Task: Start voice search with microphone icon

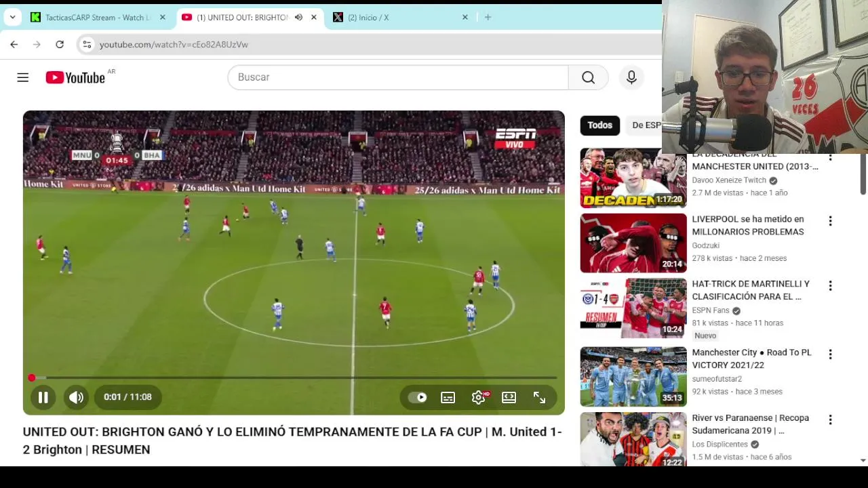Action: [x=631, y=77]
